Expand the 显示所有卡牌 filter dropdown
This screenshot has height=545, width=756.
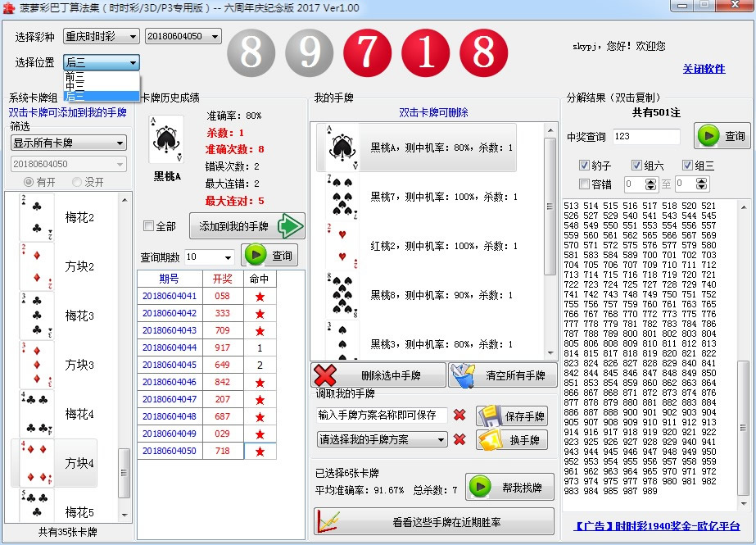coord(68,143)
